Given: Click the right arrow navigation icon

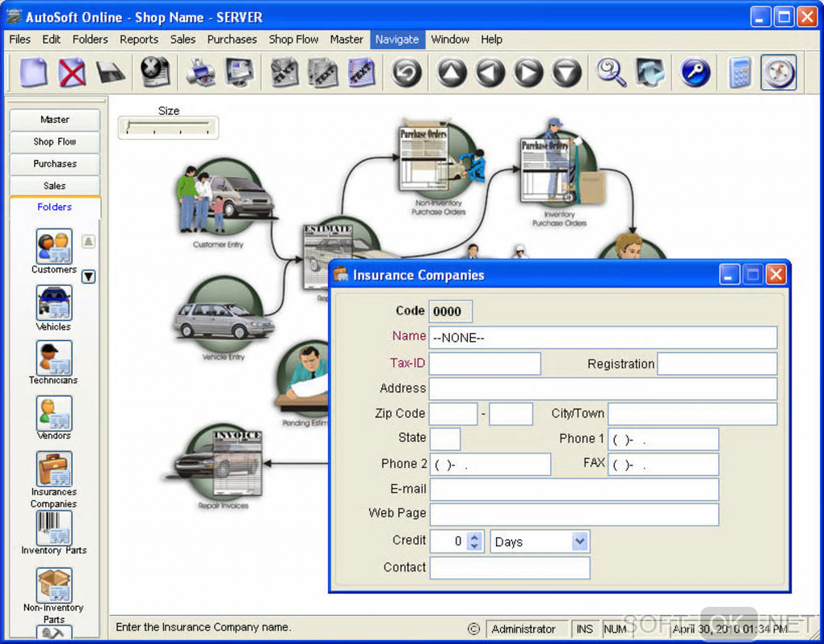Looking at the screenshot, I should tap(528, 72).
